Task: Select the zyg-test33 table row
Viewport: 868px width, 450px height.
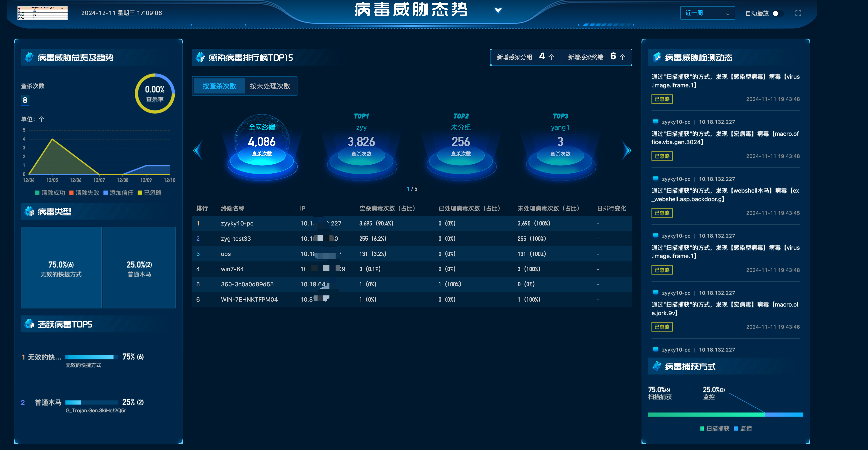Action: [412, 238]
